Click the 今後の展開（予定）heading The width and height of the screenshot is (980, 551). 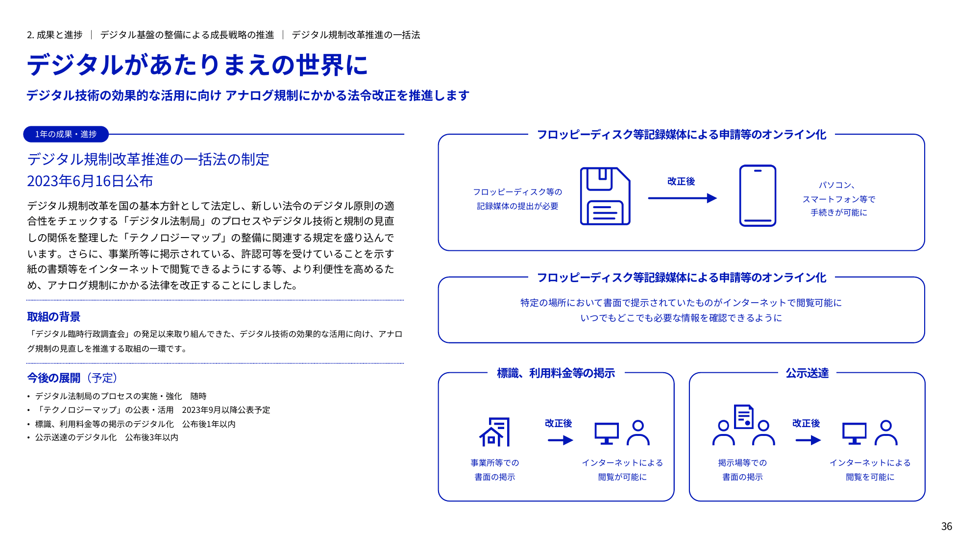coord(72,378)
